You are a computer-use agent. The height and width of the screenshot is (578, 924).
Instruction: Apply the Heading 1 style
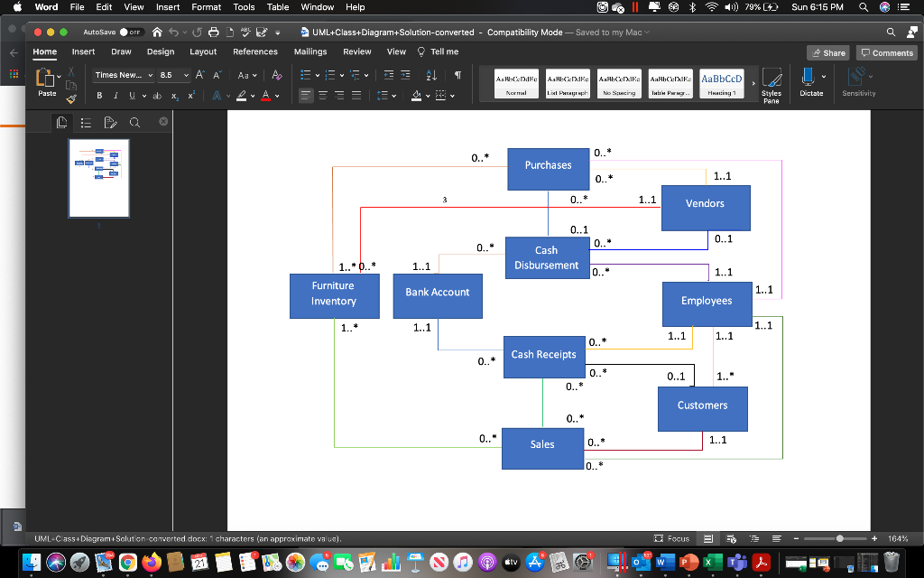[x=721, y=81]
